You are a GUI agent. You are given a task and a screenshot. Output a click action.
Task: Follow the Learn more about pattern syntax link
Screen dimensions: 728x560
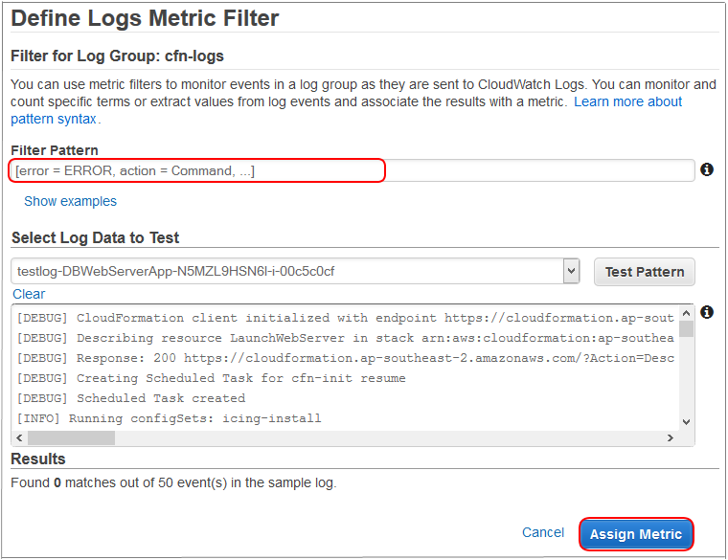point(627,101)
